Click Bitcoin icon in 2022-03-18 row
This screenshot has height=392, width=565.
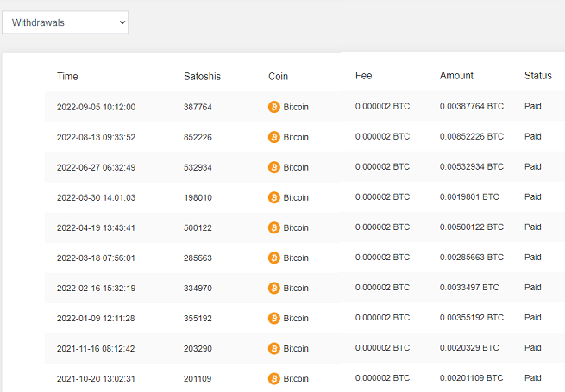click(x=273, y=258)
